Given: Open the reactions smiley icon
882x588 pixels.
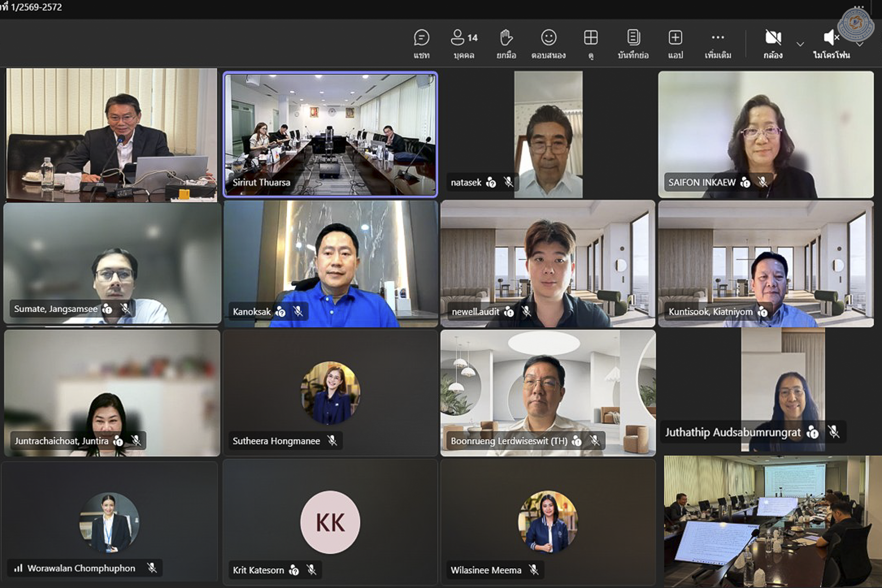Looking at the screenshot, I should click(x=548, y=38).
